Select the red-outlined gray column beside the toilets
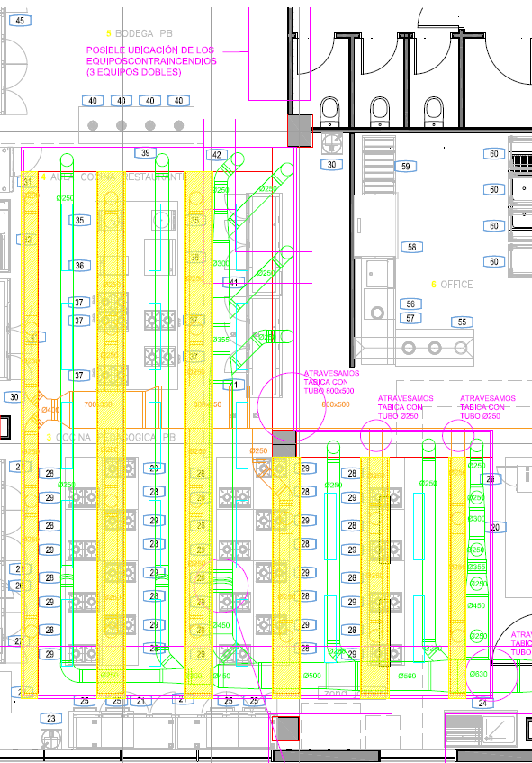This screenshot has width=532, height=763. pos(300,131)
